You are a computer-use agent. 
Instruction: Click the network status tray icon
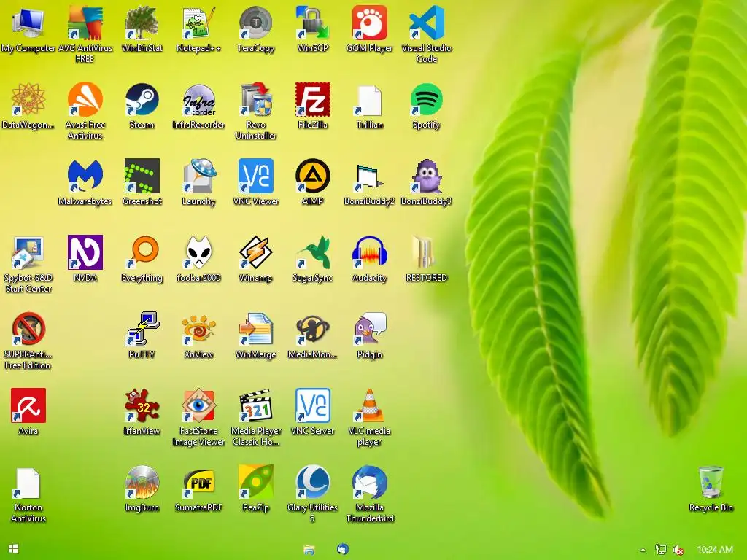[x=660, y=550]
